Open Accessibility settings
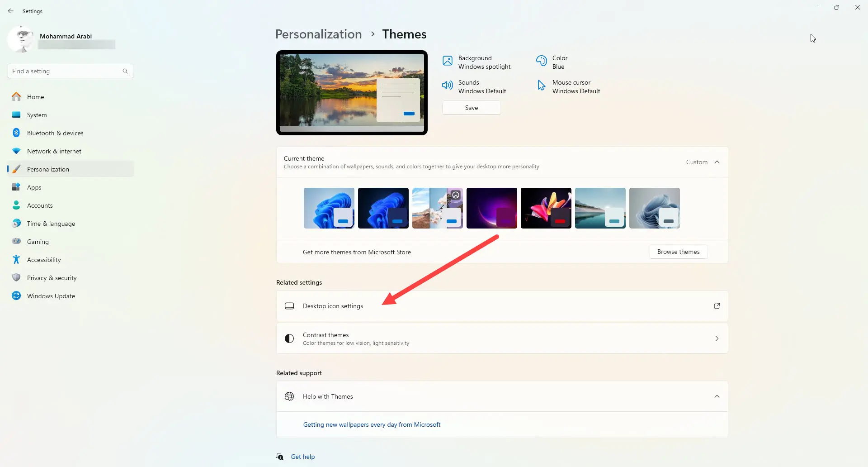This screenshot has width=868, height=467. (71, 260)
